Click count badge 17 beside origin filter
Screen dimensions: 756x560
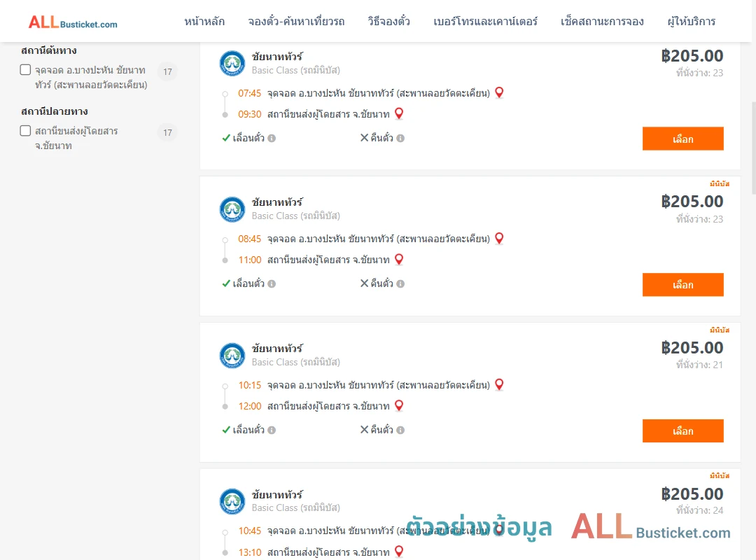tap(167, 72)
